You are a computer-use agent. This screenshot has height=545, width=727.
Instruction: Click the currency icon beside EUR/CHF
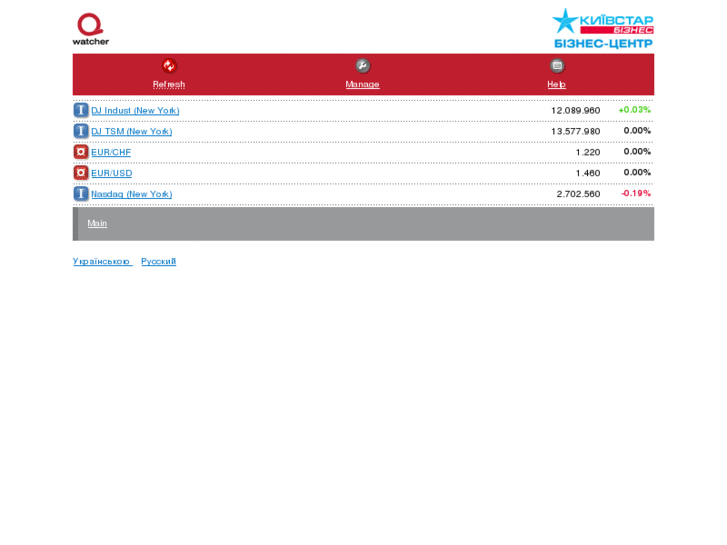pyautogui.click(x=81, y=152)
